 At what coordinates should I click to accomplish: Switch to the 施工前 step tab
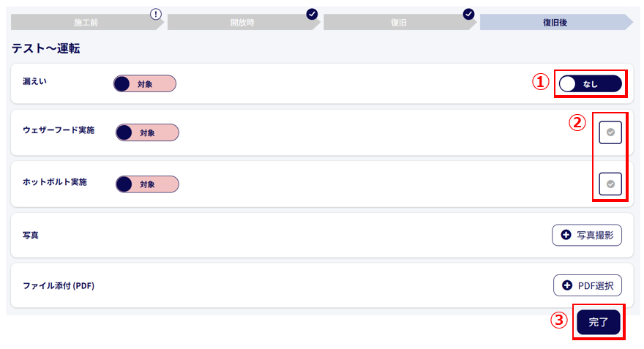tap(87, 22)
